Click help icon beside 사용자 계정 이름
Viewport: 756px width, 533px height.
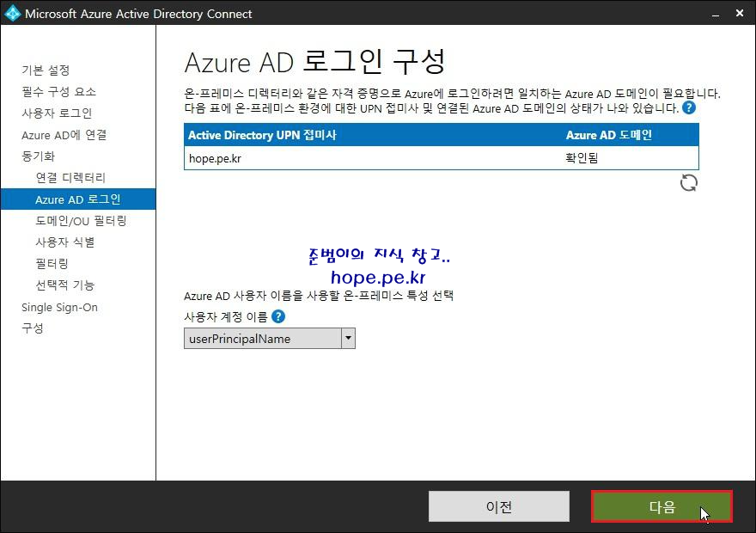(x=278, y=316)
